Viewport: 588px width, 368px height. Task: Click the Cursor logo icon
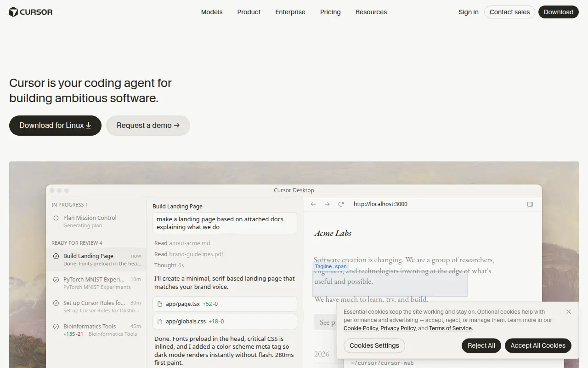(x=13, y=12)
